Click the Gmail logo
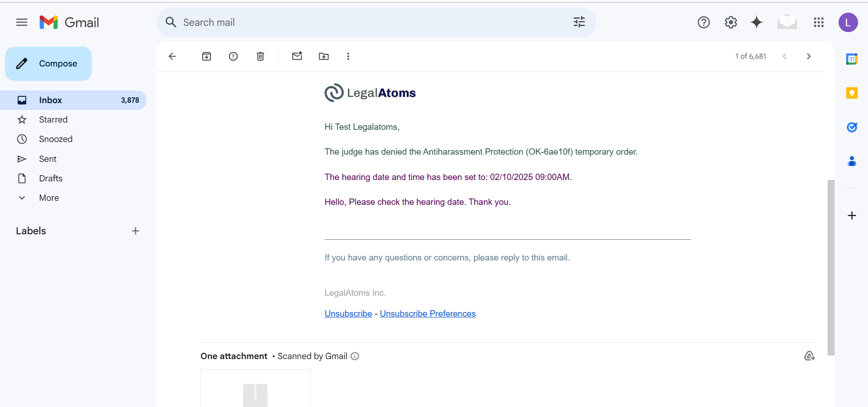Viewport: 868px width, 407px height. coord(69,22)
